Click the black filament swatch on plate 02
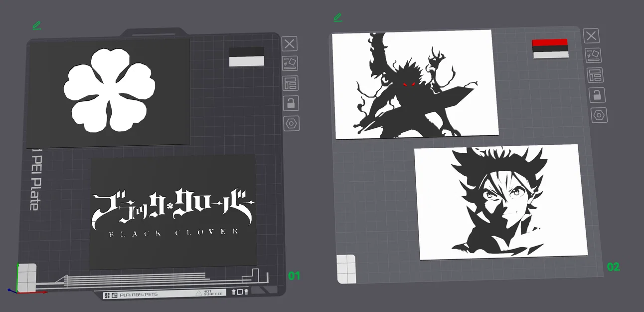Viewport: 644px width, 312px height. [x=550, y=48]
